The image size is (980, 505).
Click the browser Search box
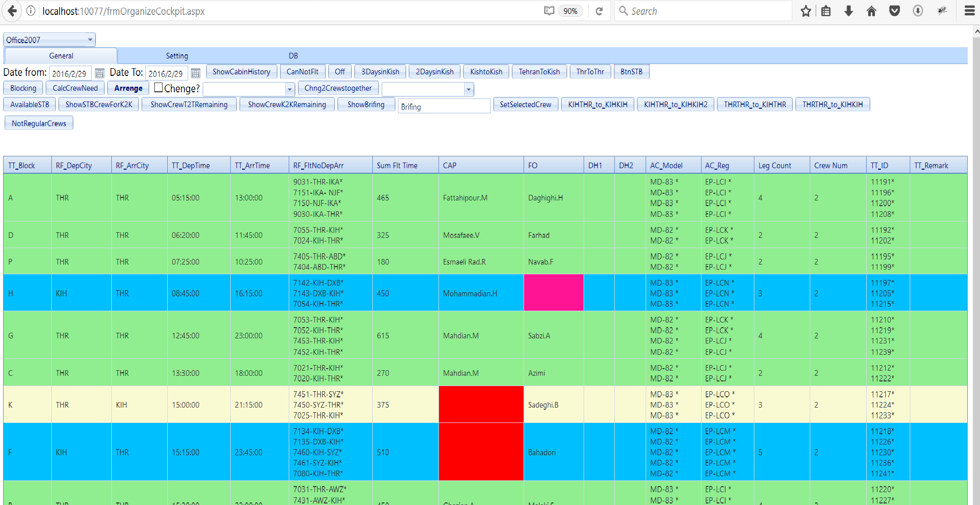703,11
